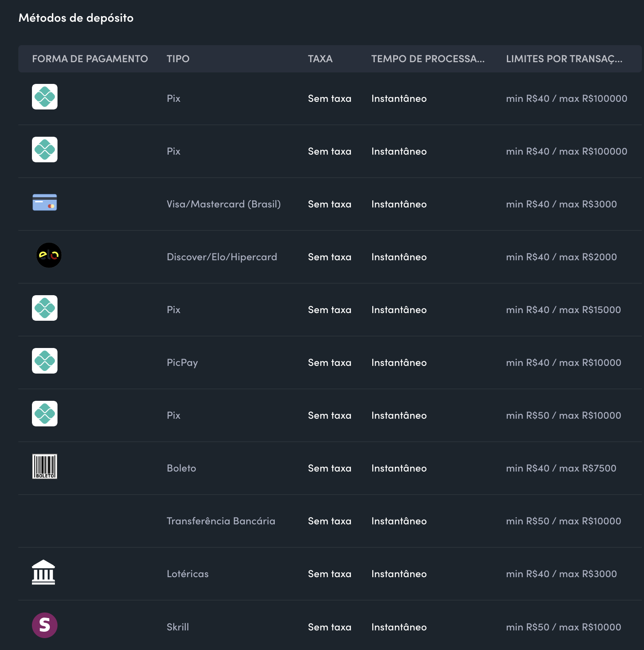Click the TIPO column header

pyautogui.click(x=178, y=59)
